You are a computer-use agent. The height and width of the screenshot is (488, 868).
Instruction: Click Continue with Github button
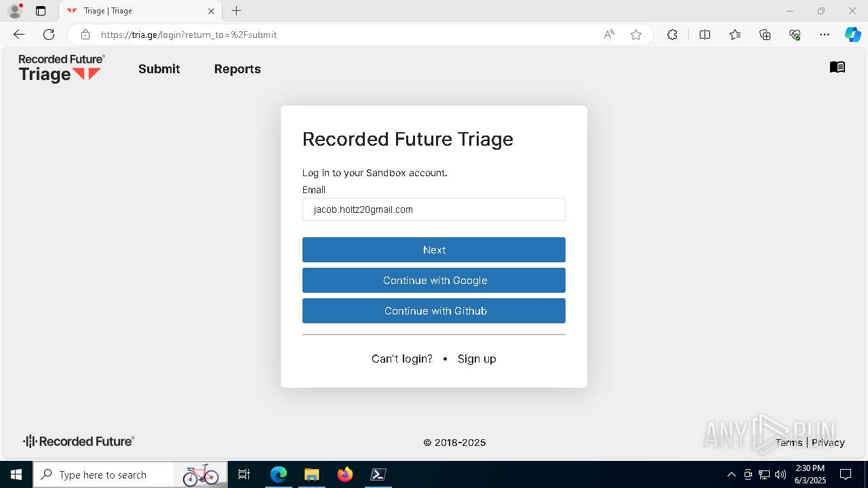pos(434,311)
